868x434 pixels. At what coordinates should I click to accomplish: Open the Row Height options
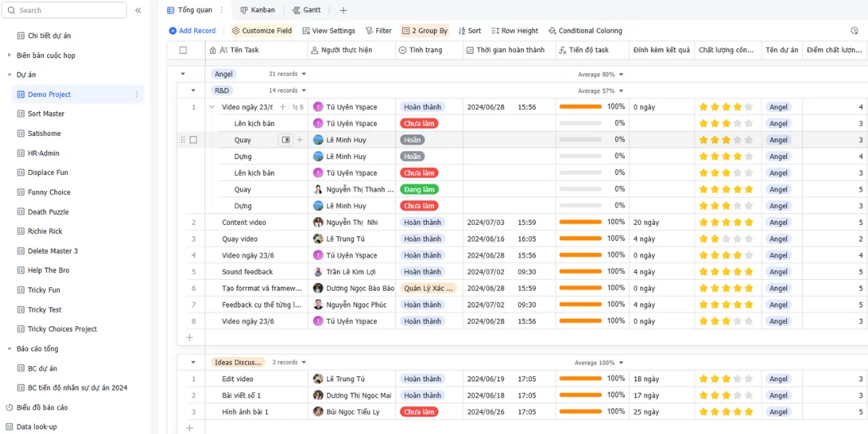(x=515, y=31)
